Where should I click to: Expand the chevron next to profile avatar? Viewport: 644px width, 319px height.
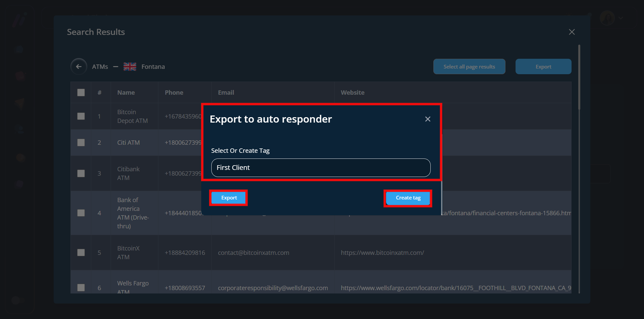(x=621, y=18)
